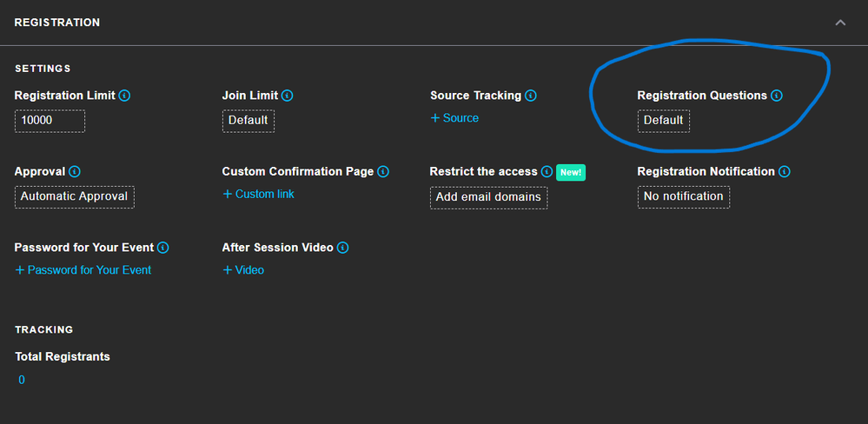Collapse the Registration section chevron
Viewport: 868px width, 424px height.
tap(840, 23)
